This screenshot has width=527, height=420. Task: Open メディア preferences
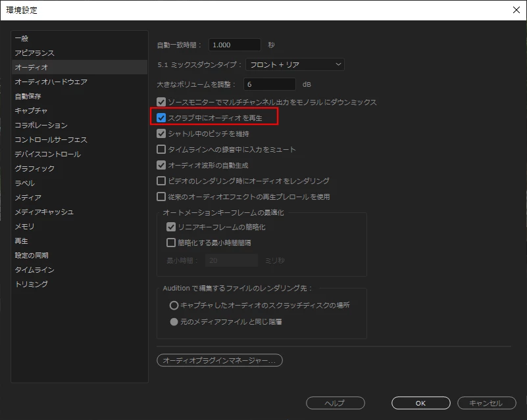(x=80, y=197)
